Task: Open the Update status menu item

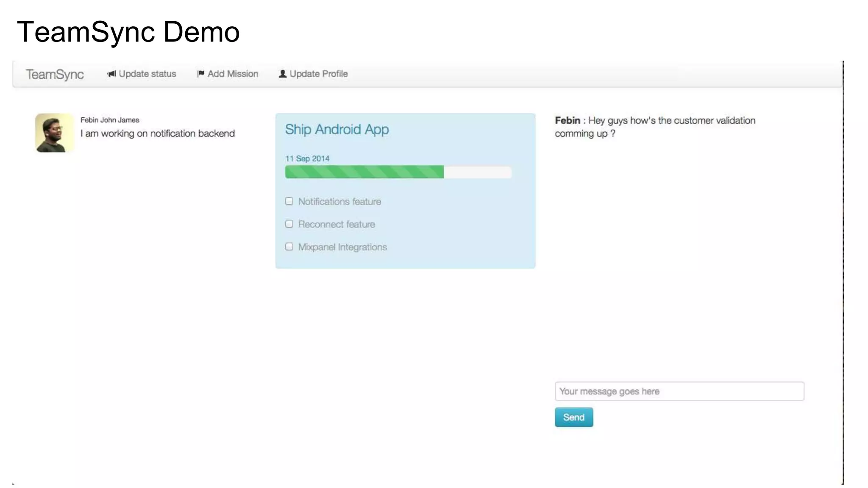Action: 147,74
